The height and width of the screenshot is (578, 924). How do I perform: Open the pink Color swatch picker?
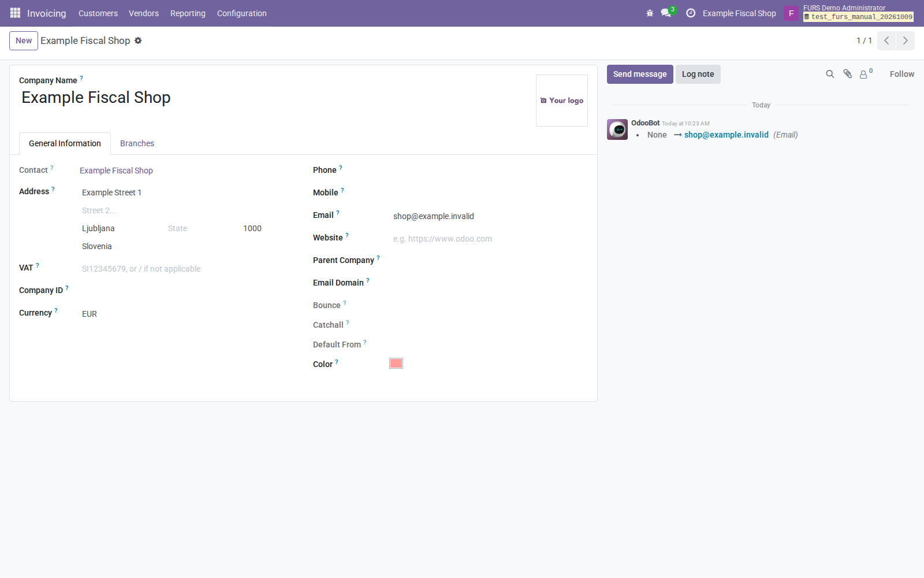click(396, 364)
